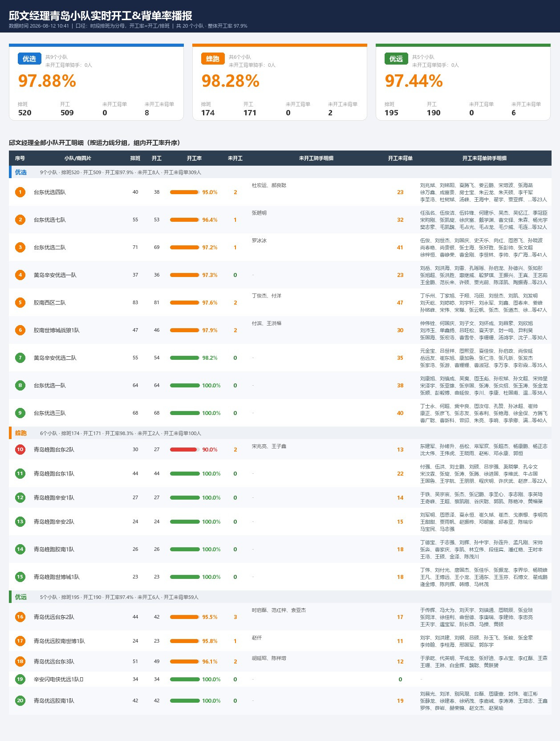560x741 pixels.
Task: Click the green 优远 badge in the summary card
Action: point(396,59)
